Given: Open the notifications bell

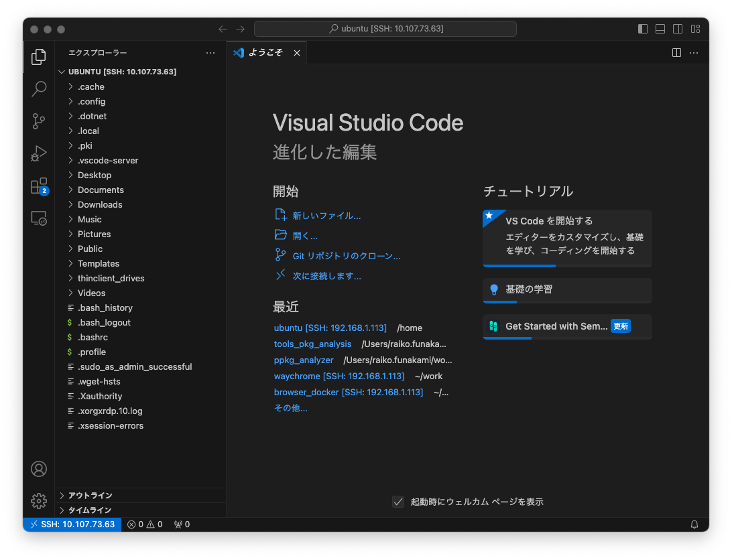Looking at the screenshot, I should coord(694,524).
